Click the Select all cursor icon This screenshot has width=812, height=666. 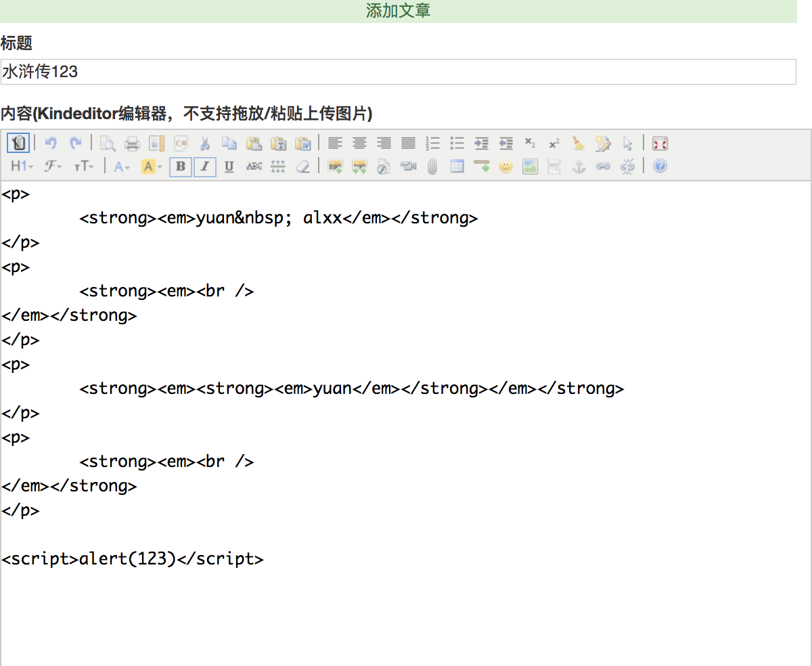pos(627,143)
